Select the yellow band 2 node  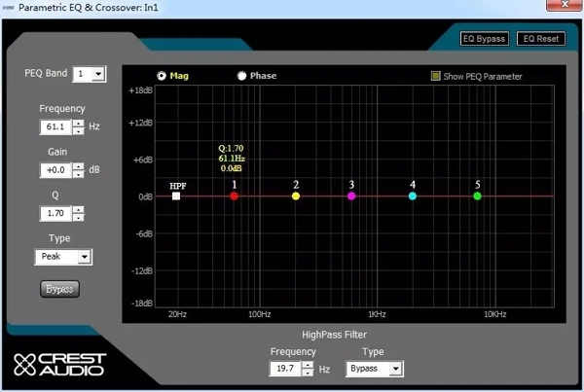pos(296,196)
